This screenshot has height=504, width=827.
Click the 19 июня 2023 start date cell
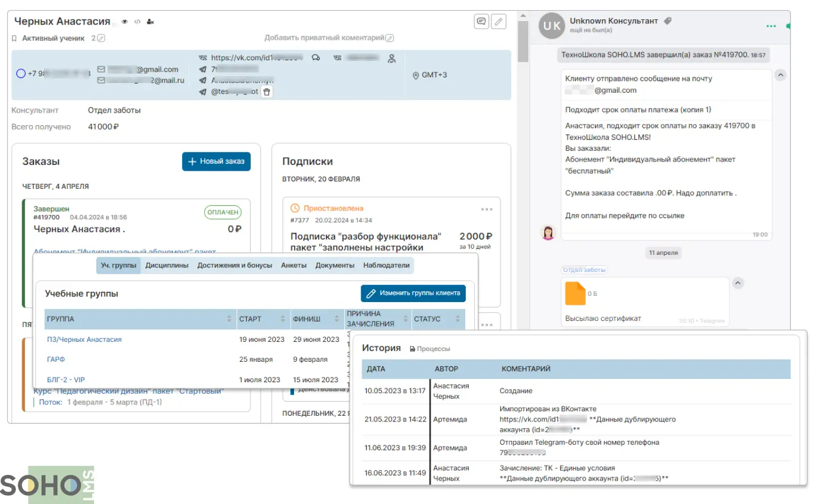(262, 340)
